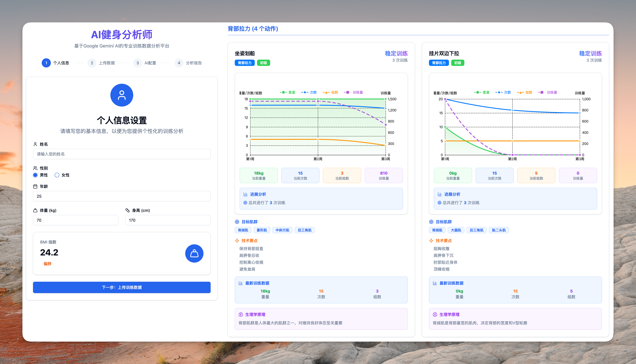Click the target icon beside 目标肌群 in 坐姿划船
The width and height of the screenshot is (636, 364).
tap(237, 222)
